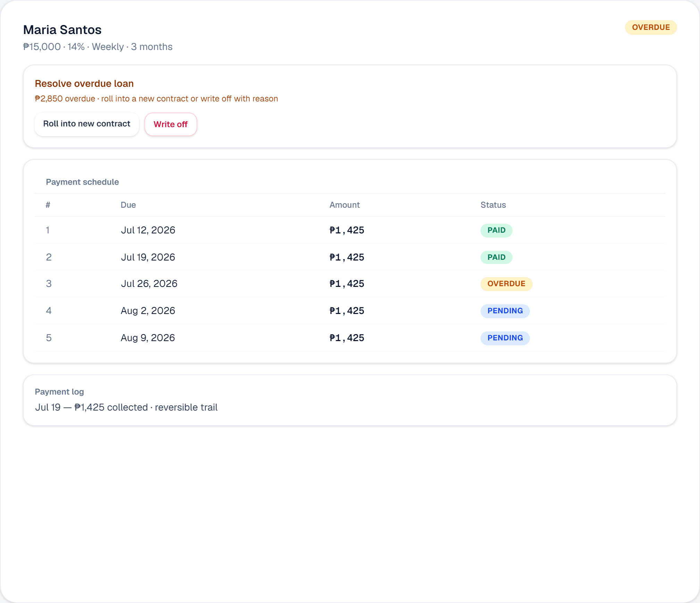Click the ₱1,425 amount for Aug 2

347,311
